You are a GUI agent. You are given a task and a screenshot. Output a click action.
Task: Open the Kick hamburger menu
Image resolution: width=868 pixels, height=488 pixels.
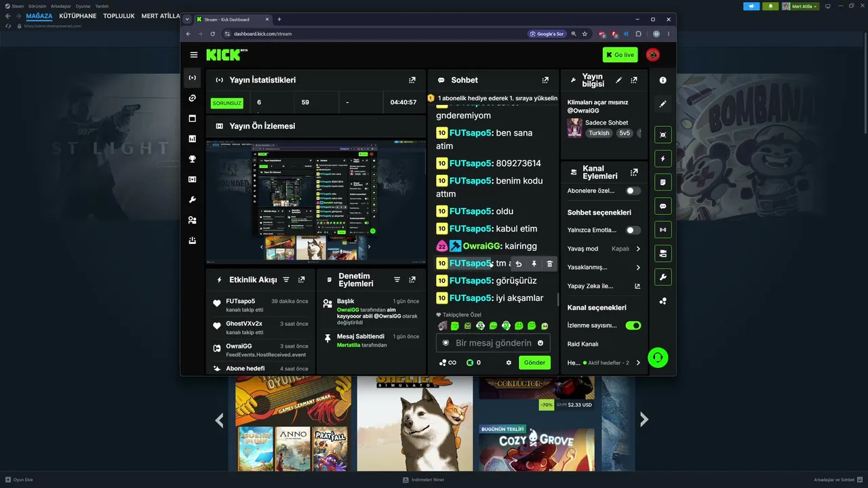click(194, 55)
